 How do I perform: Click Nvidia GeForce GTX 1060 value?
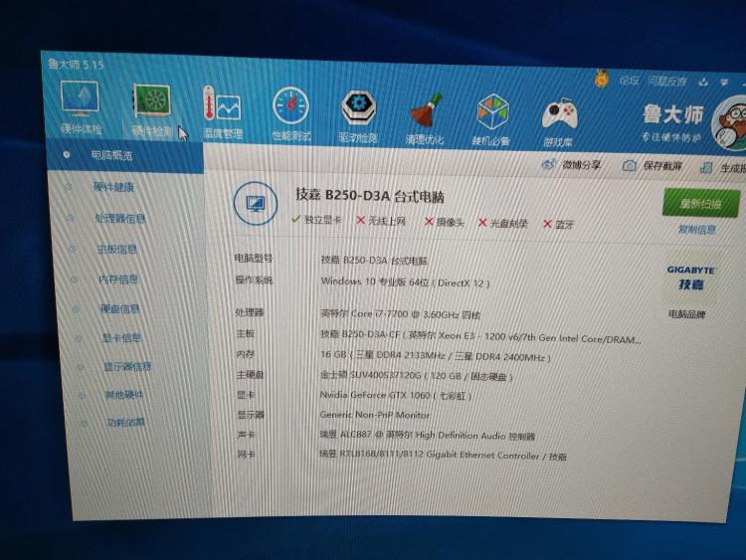395,395
